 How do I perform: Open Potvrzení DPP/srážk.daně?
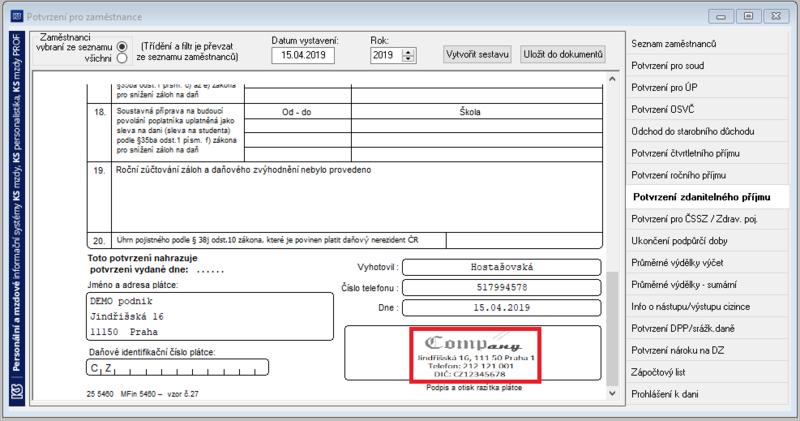pyautogui.click(x=707, y=329)
